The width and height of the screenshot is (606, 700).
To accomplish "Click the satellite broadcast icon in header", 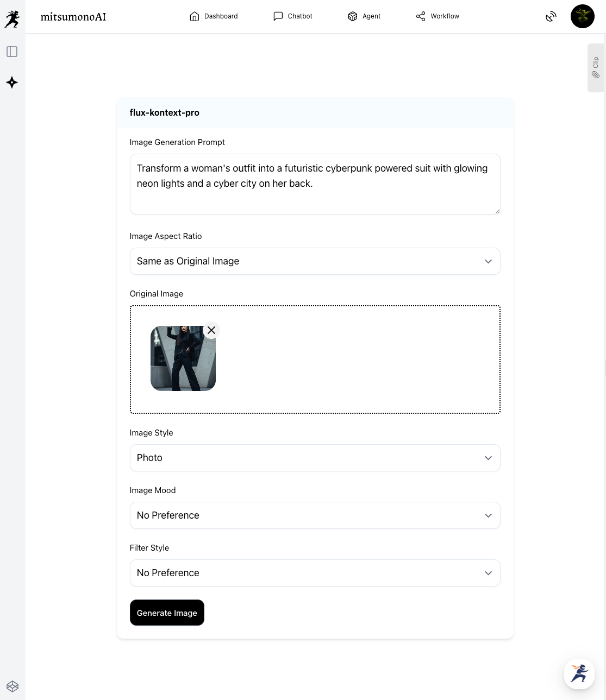I will [551, 16].
